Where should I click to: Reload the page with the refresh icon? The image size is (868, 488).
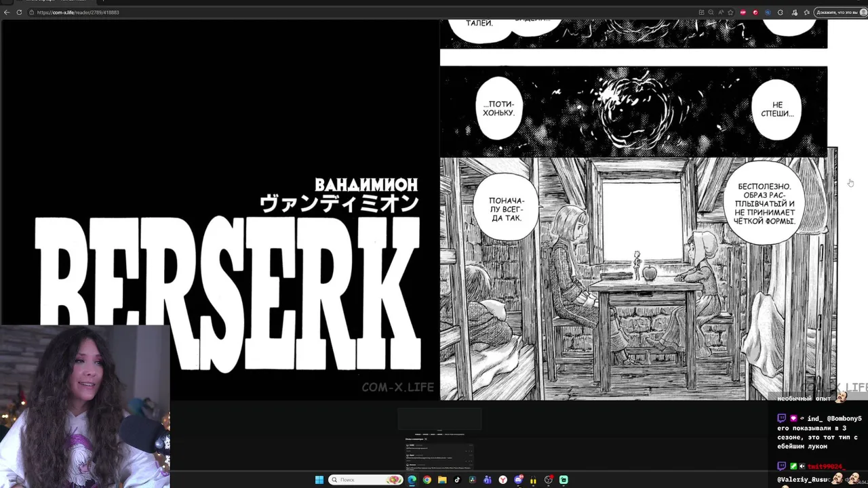point(19,12)
